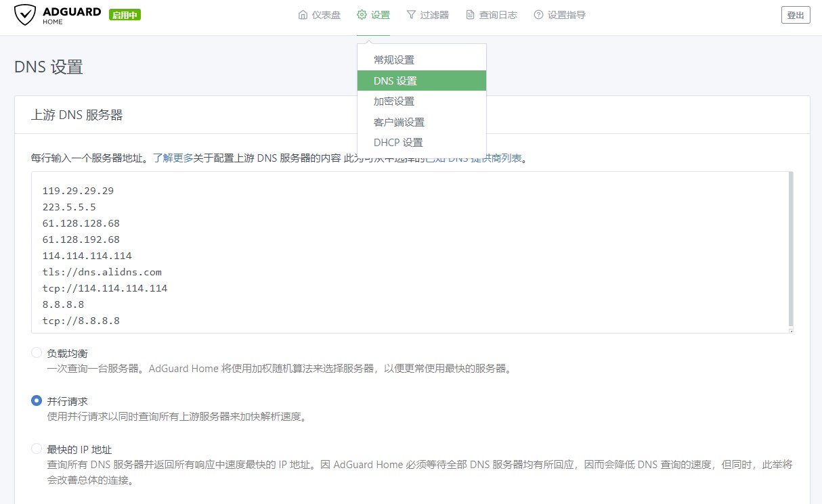Click the filters funnel icon
Image resolution: width=822 pixels, height=504 pixels.
point(411,15)
